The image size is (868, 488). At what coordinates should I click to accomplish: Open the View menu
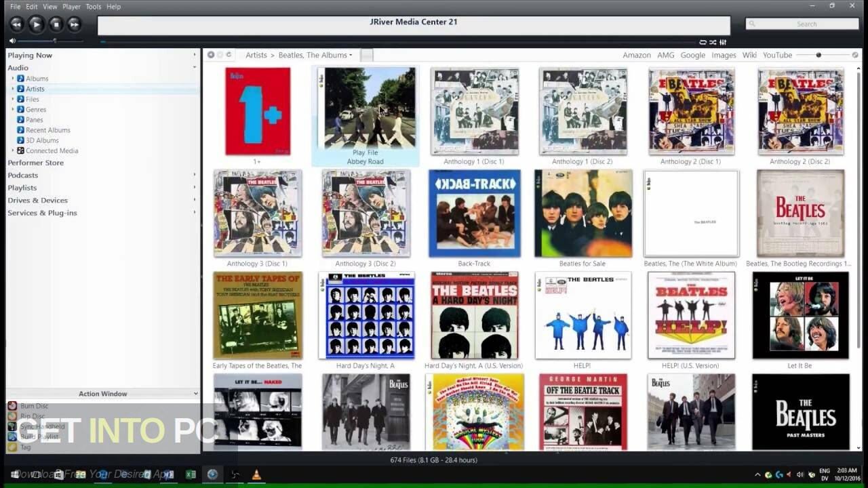[50, 7]
